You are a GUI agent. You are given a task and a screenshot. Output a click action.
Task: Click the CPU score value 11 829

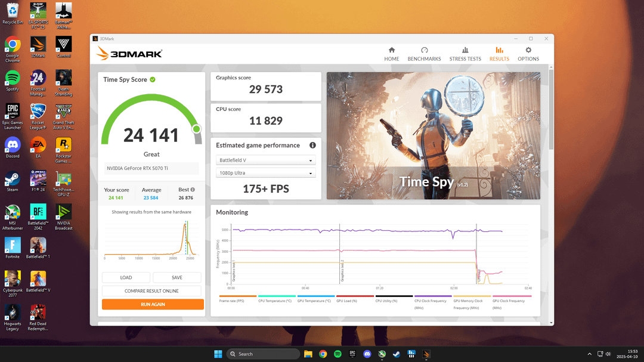[x=266, y=121]
